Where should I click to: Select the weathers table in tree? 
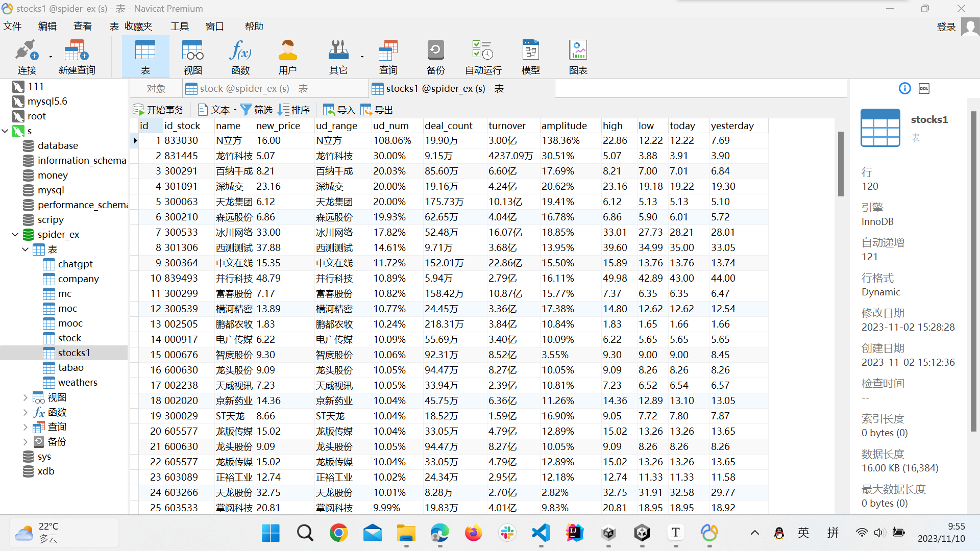(77, 383)
